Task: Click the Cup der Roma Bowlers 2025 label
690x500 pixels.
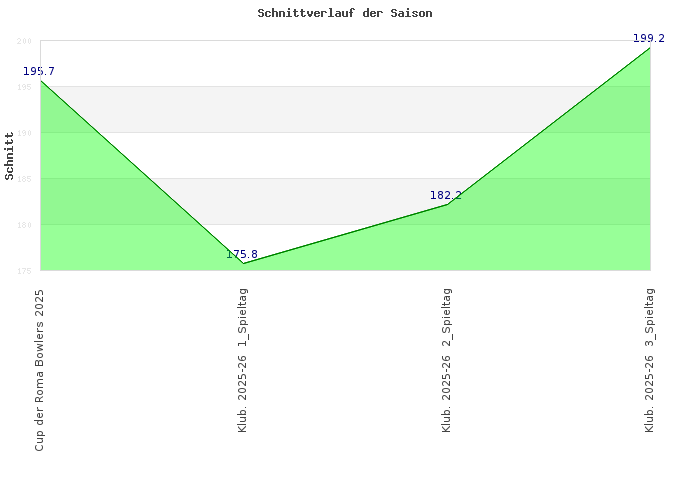Action: tap(40, 370)
